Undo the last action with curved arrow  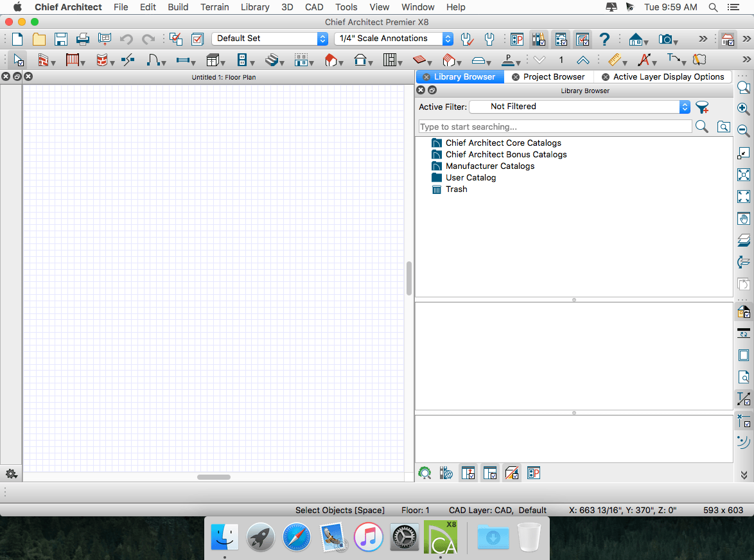click(127, 39)
